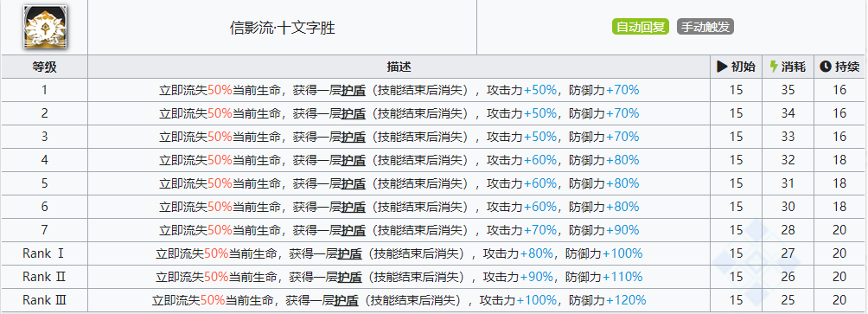Click the +120% defense value in Rank Ⅲ row

tap(626, 300)
